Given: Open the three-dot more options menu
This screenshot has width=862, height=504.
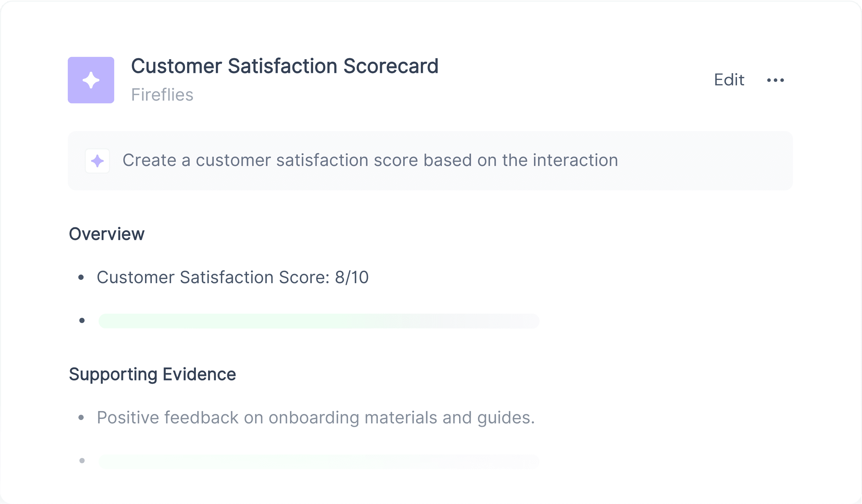Looking at the screenshot, I should 776,80.
